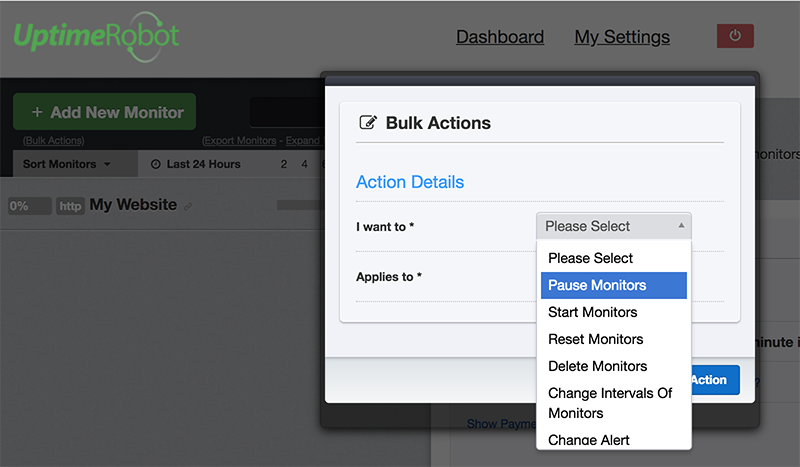Click the blue Action button
This screenshot has height=467, width=800.
pos(715,380)
